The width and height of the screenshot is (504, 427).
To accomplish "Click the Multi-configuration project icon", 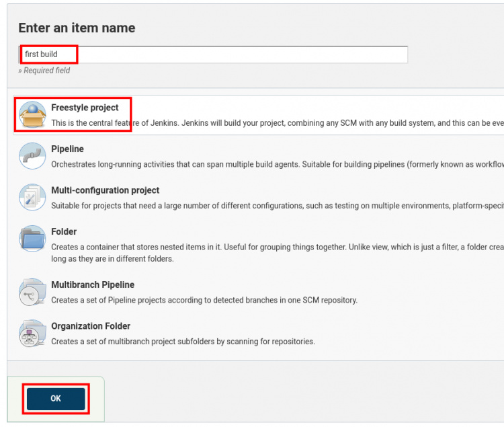I will pos(32,197).
